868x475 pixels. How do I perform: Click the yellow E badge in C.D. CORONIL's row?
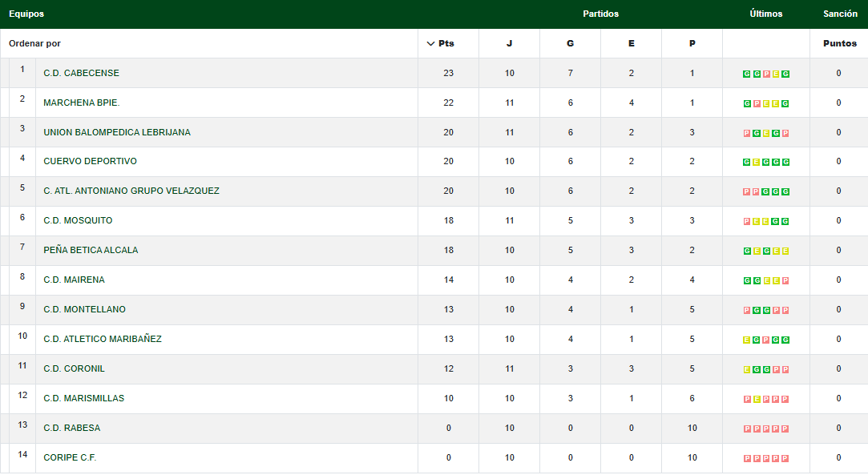tap(747, 370)
